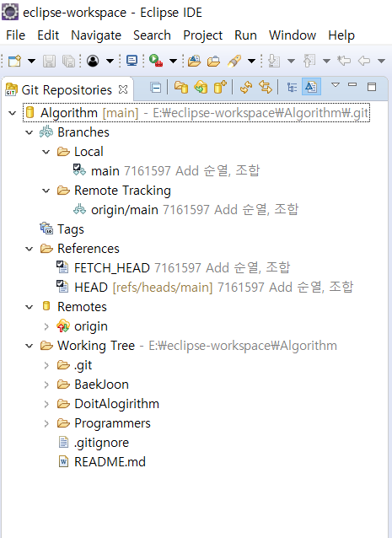Click the Last Edit Location icon
The height and width of the screenshot is (538, 392).
click(x=344, y=61)
